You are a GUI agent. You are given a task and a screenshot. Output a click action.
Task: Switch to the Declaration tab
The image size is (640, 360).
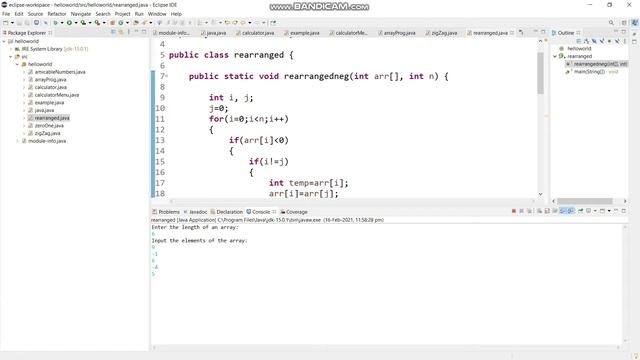[x=227, y=212]
